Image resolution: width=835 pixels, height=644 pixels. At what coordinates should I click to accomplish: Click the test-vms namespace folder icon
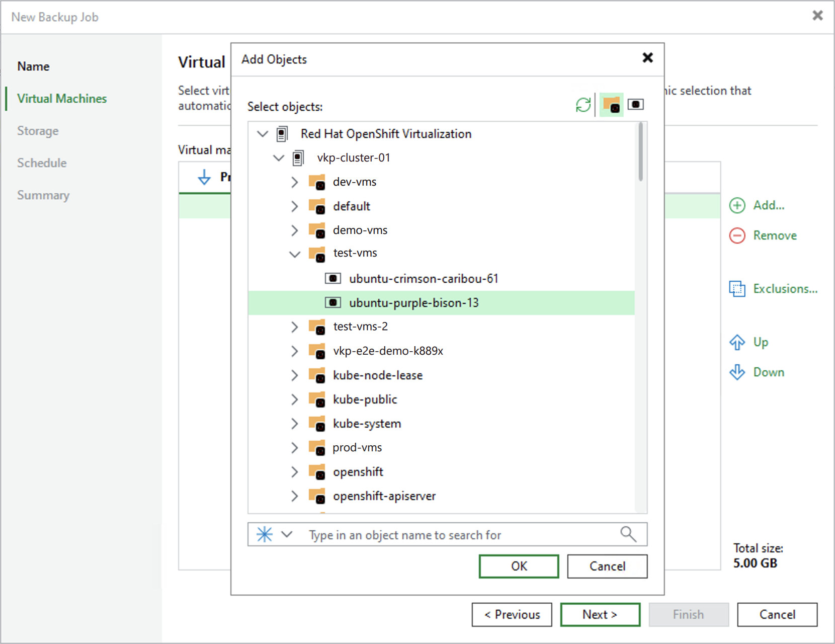coord(317,254)
